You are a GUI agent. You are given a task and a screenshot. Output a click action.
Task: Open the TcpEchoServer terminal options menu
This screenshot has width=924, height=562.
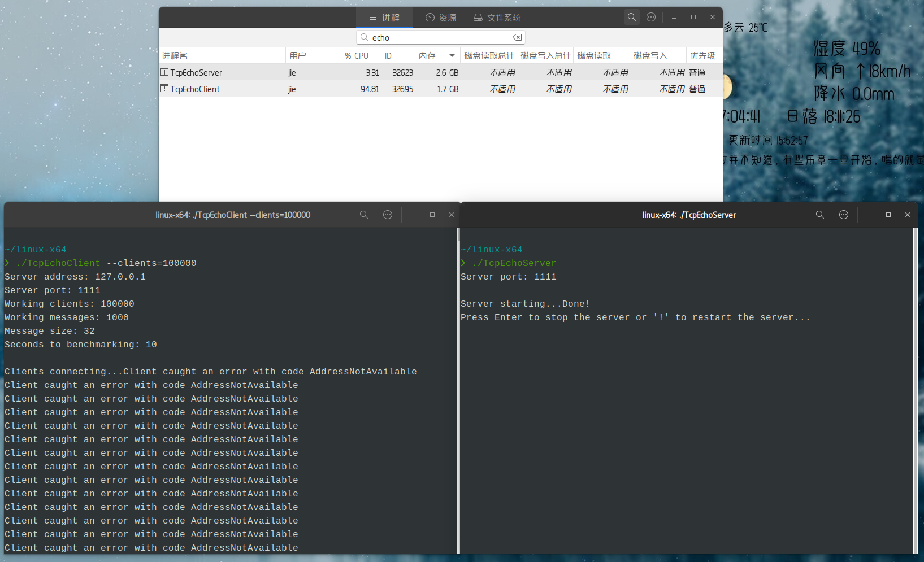click(x=844, y=215)
